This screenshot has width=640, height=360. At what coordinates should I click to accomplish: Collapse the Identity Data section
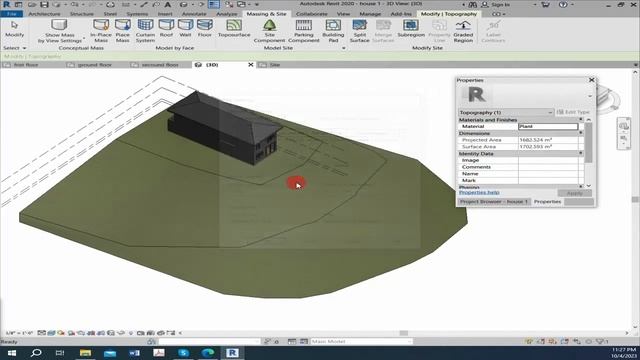click(581, 153)
